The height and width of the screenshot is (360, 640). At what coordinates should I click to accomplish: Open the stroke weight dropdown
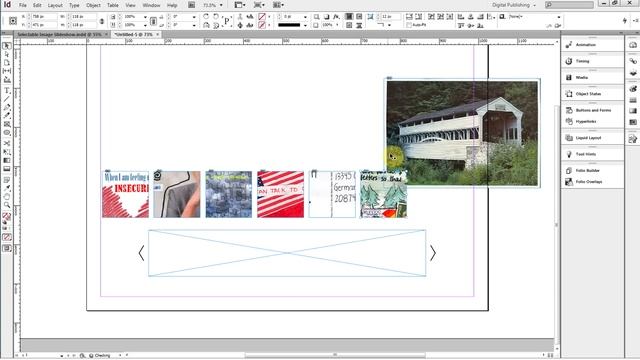point(305,17)
